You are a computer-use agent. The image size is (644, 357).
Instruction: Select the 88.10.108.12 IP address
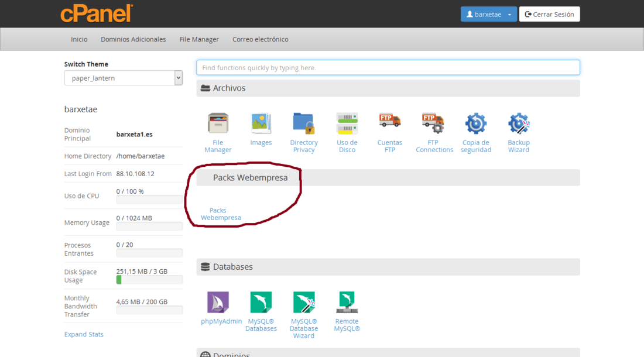[135, 174]
